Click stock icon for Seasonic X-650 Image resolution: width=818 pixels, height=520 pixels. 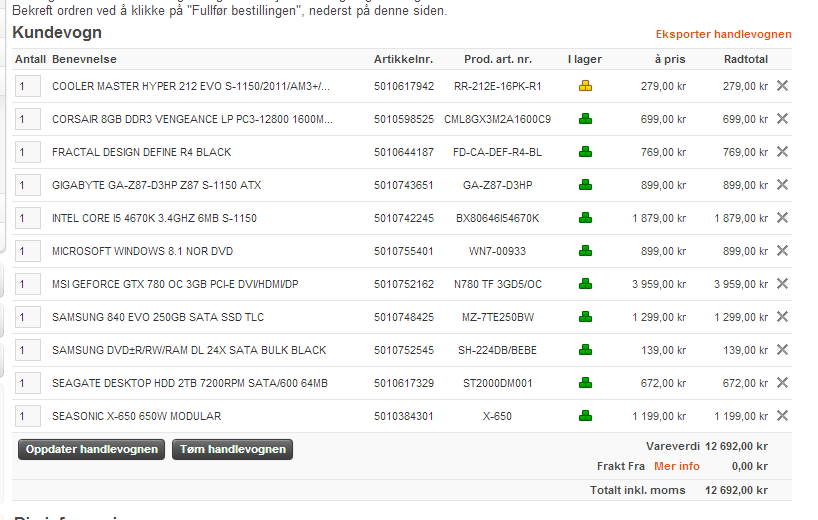pyautogui.click(x=585, y=416)
